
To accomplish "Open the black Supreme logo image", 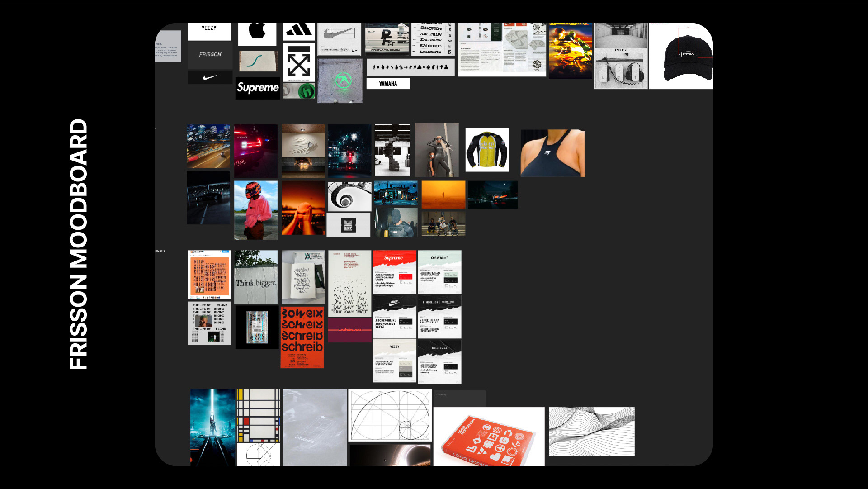I will pos(258,88).
